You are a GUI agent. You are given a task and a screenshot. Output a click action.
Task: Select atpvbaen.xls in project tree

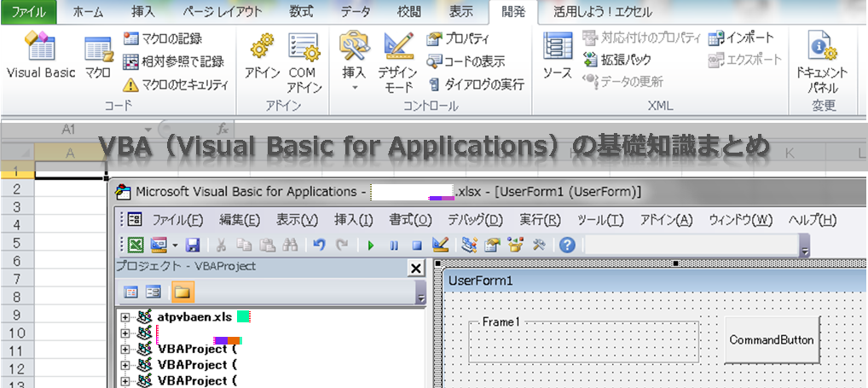pyautogui.click(x=194, y=317)
